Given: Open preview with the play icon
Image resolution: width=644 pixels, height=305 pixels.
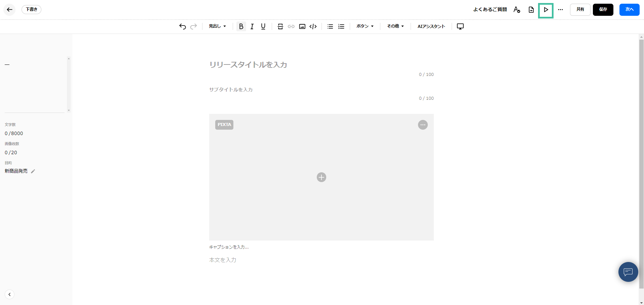Looking at the screenshot, I should pos(545,10).
